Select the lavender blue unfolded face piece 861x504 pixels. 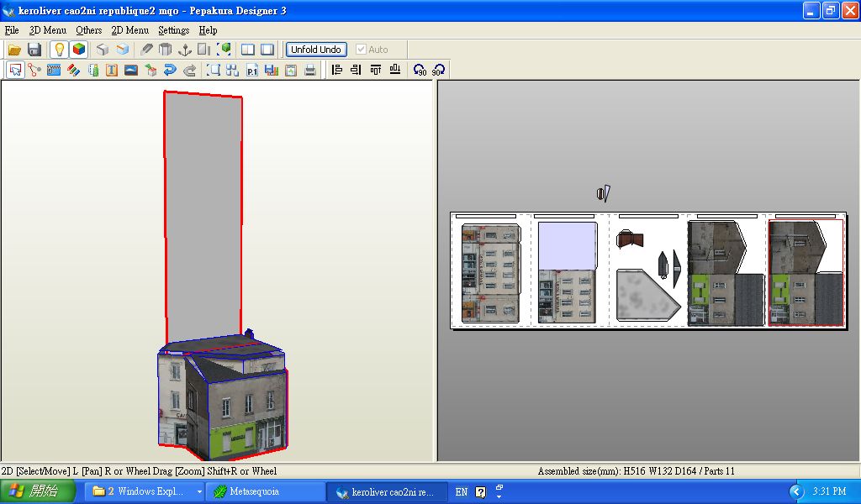[567, 245]
